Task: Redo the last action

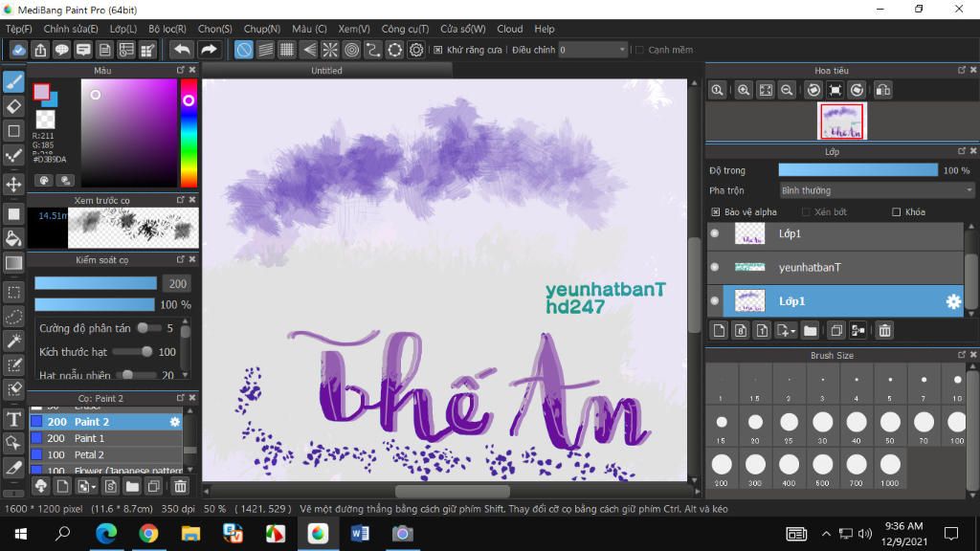Action: click(x=209, y=50)
